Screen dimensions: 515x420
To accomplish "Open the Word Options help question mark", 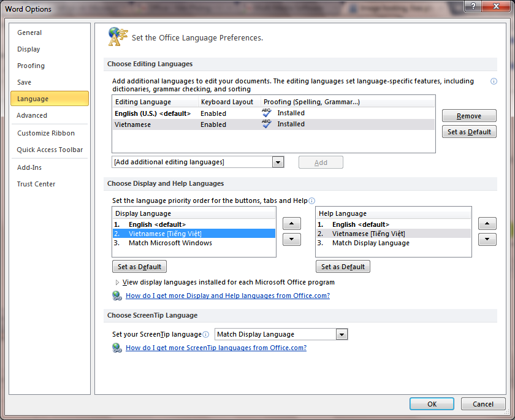I will [473, 6].
